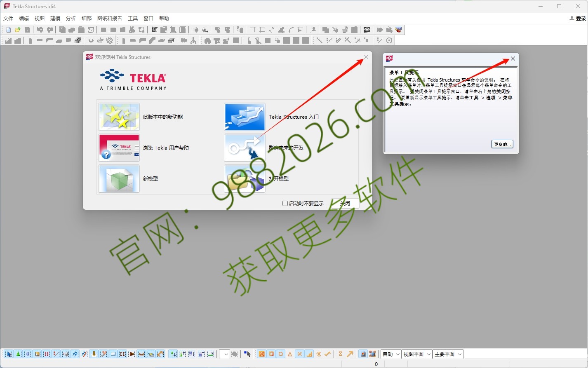The width and height of the screenshot is (588, 368).
Task: Toggle square snap-to-end-points switch
Action: [271, 354]
